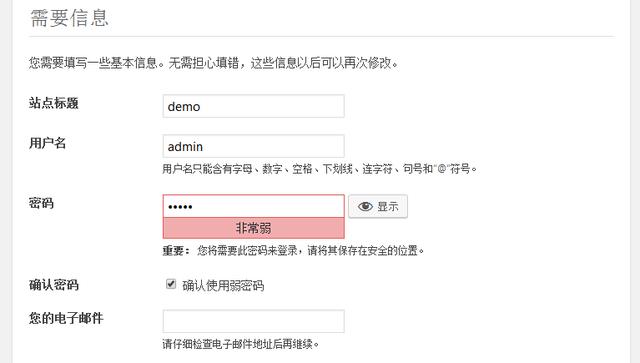The height and width of the screenshot is (363, 640).
Task: Click the empty 您的电子邮件 input field
Action: tap(253, 321)
